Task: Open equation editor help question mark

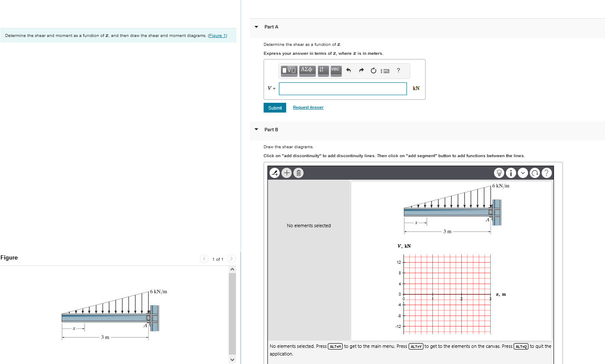Action: pyautogui.click(x=398, y=71)
